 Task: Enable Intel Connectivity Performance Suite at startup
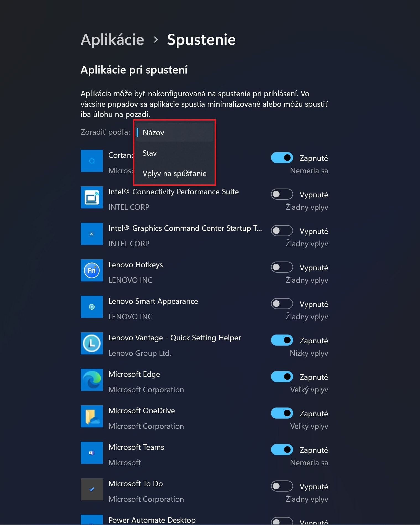(282, 194)
